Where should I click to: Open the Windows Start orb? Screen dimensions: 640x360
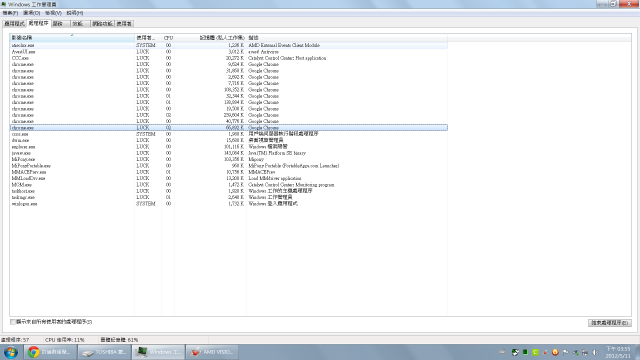pyautogui.click(x=11, y=352)
